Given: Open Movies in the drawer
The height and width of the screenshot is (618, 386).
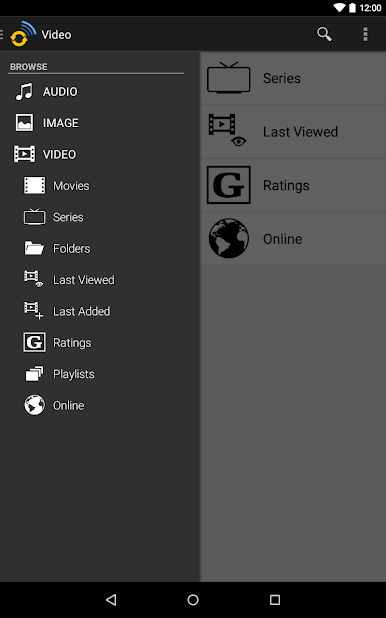Looking at the screenshot, I should [x=71, y=186].
